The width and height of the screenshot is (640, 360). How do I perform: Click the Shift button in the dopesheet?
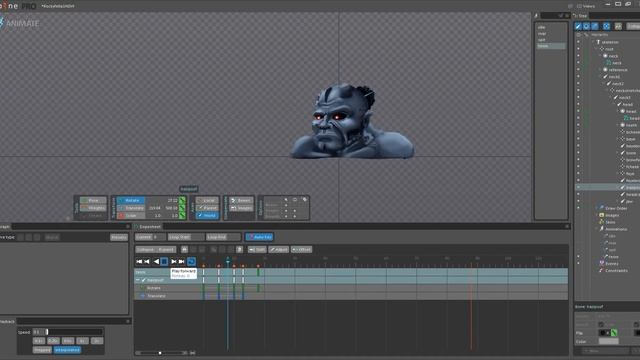pyautogui.click(x=258, y=249)
